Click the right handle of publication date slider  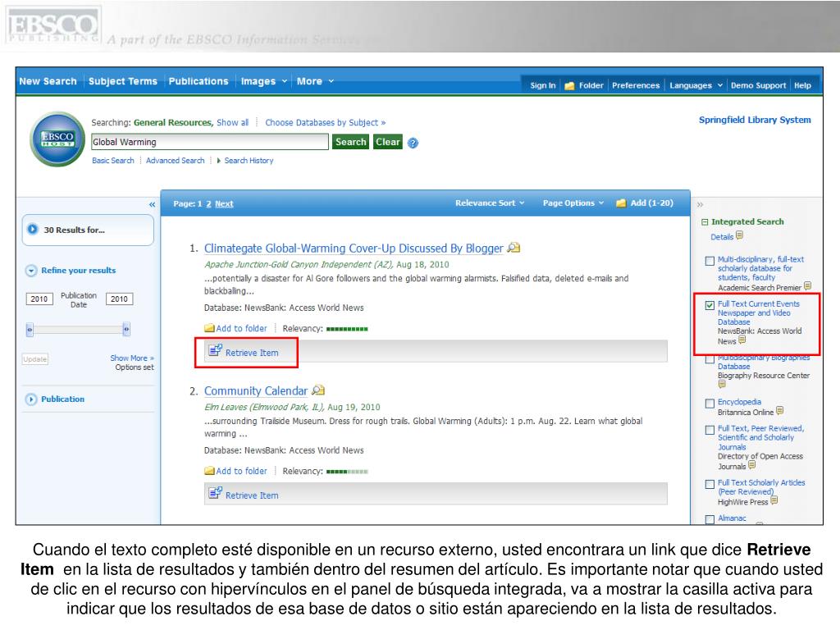pos(126,330)
